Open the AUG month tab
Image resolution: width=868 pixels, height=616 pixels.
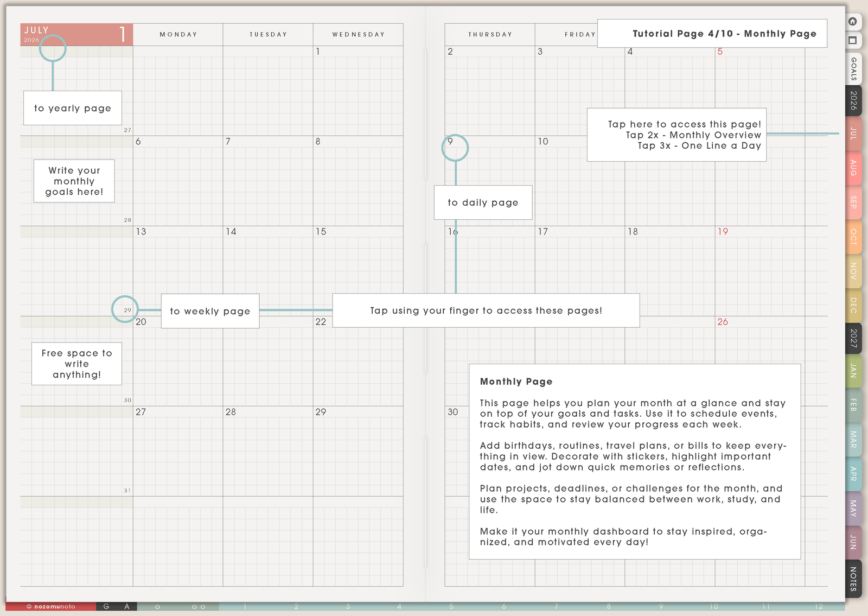[x=853, y=168]
